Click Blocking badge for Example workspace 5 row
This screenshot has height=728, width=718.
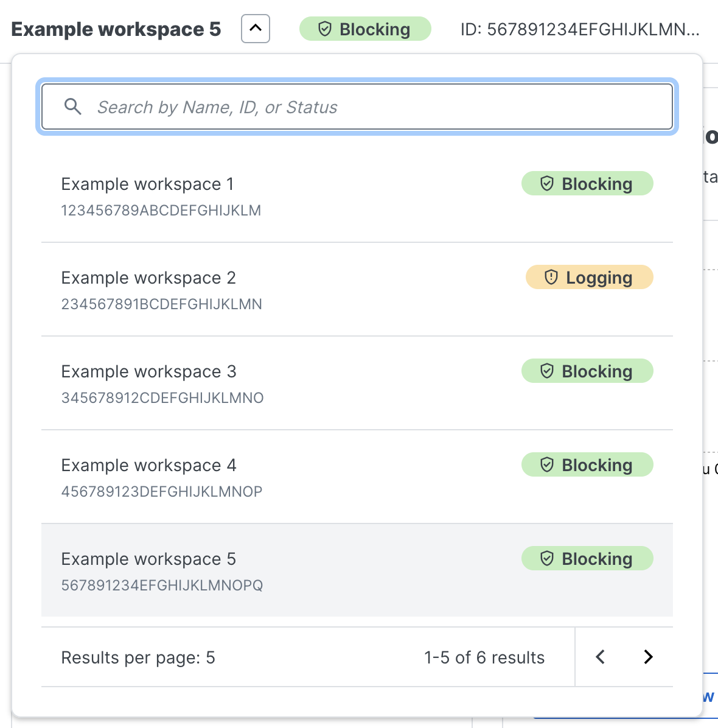coord(587,559)
